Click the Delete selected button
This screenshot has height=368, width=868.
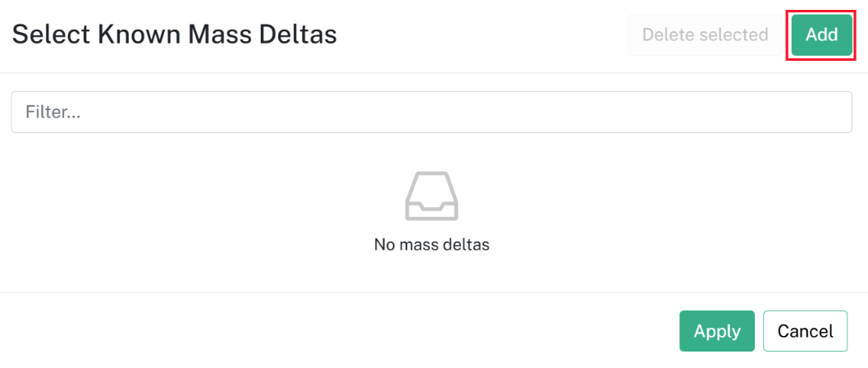[x=705, y=35]
